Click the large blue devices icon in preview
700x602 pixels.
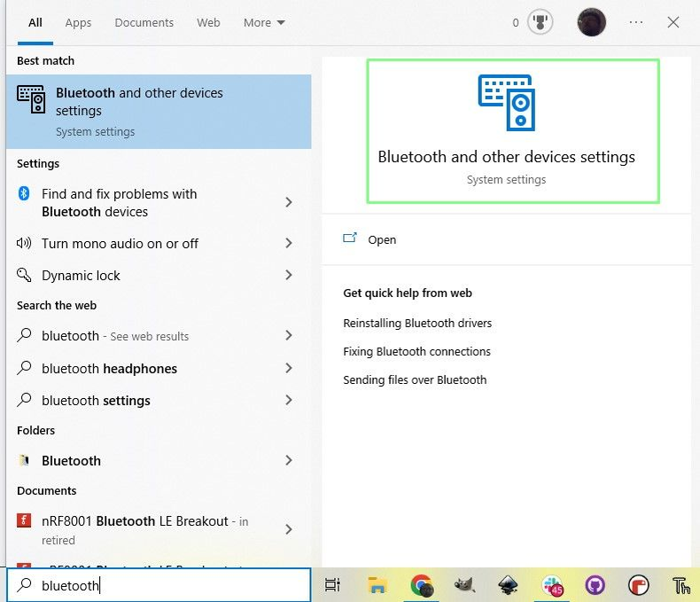507,103
